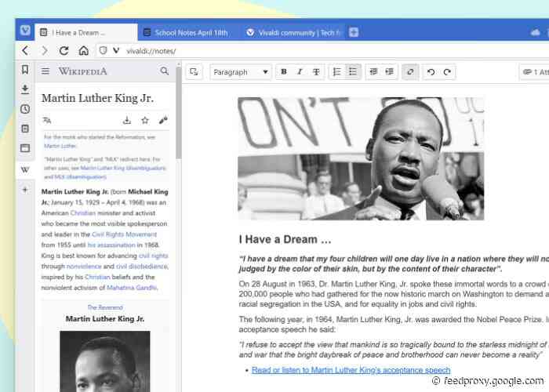The width and height of the screenshot is (549, 392).
Task: Open the his assassination link
Action: (111, 245)
